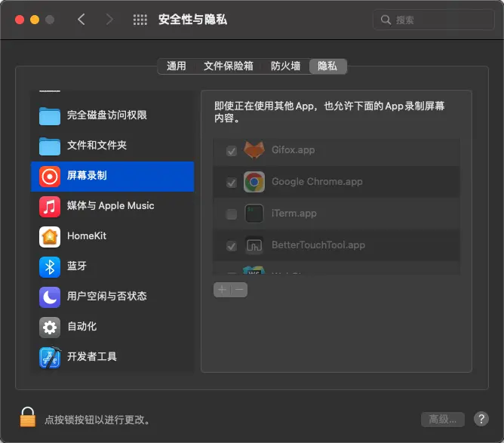Switch to the 防火墙 tab
504x443 pixels.
click(x=285, y=66)
